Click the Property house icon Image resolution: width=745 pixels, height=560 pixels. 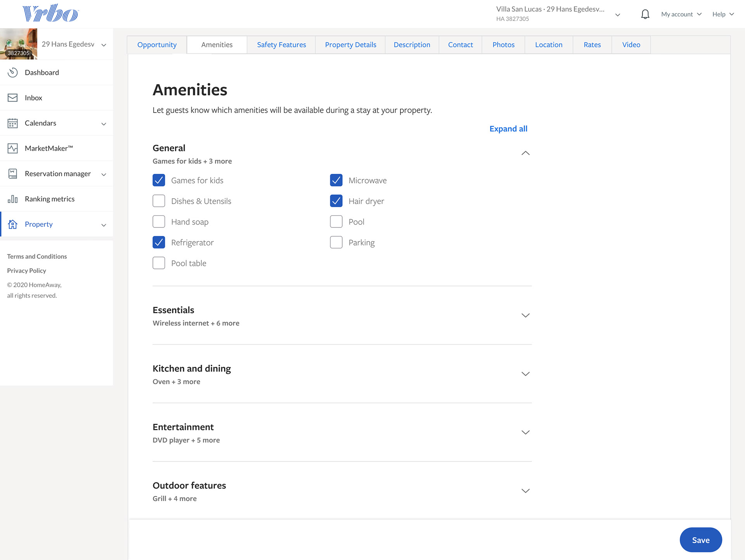click(13, 224)
